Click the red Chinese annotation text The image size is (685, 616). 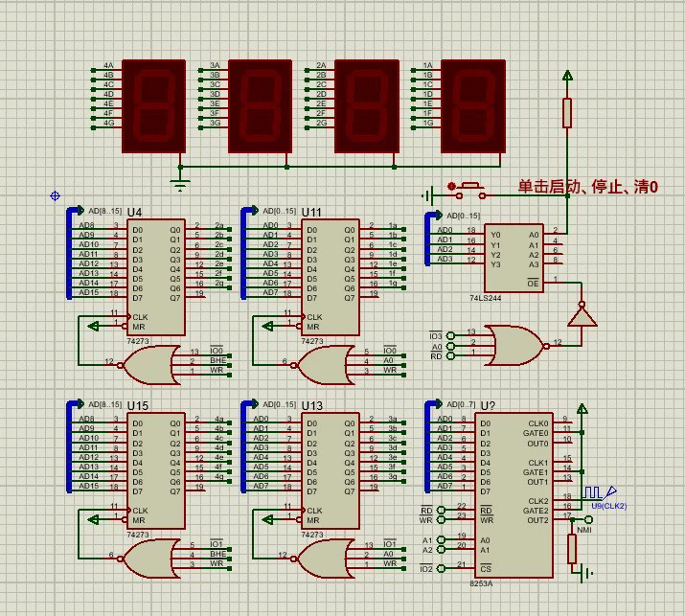point(588,187)
